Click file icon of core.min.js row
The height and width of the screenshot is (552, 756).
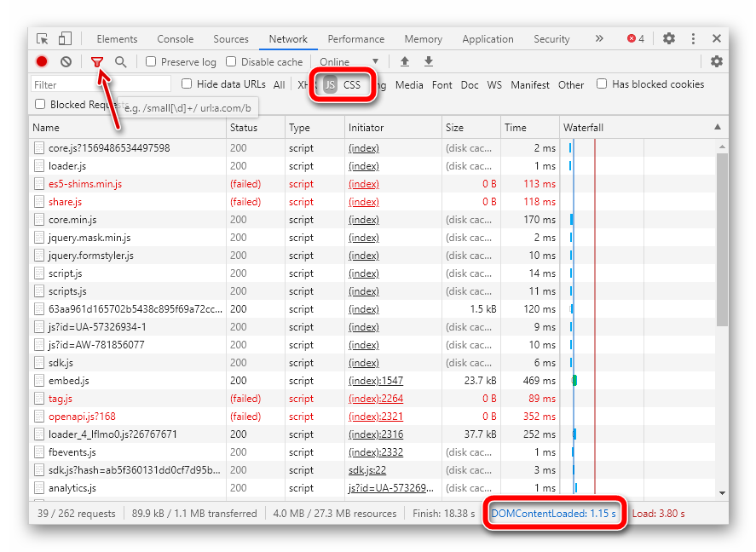39,220
